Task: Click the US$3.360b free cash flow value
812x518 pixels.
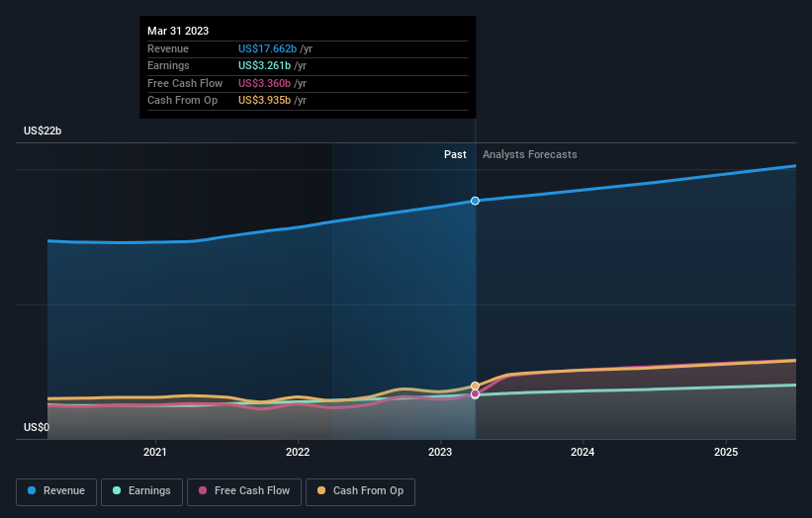Action: tap(265, 83)
